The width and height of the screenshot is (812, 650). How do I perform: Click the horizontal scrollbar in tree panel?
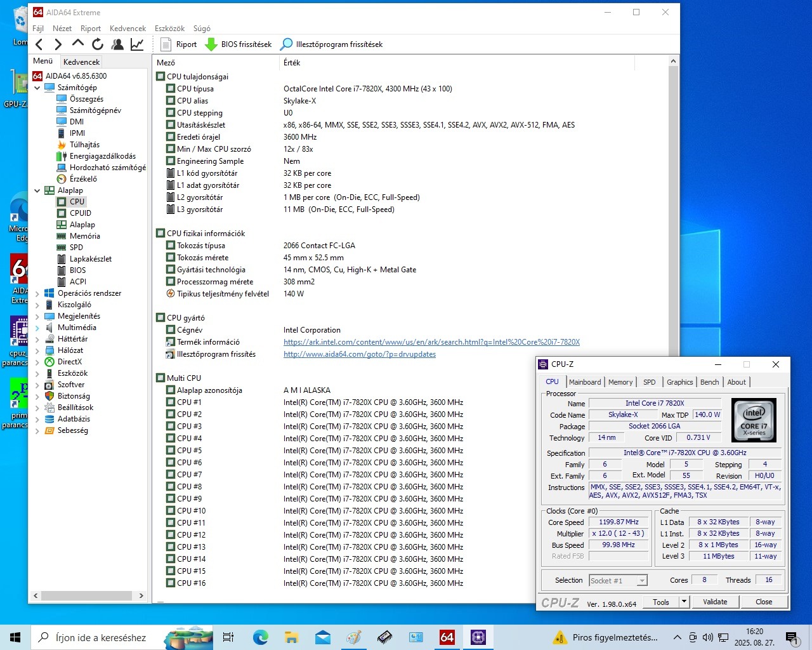click(88, 595)
